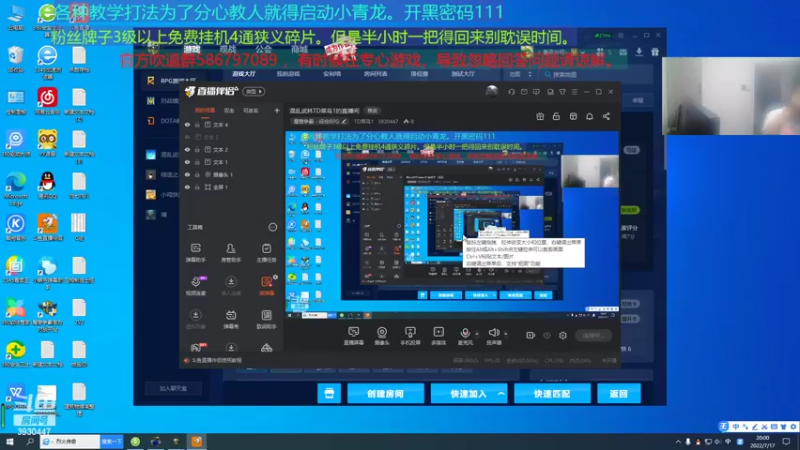Expand the speaker device dropdown arrow
Screen dimensions: 800x450
point(506,334)
